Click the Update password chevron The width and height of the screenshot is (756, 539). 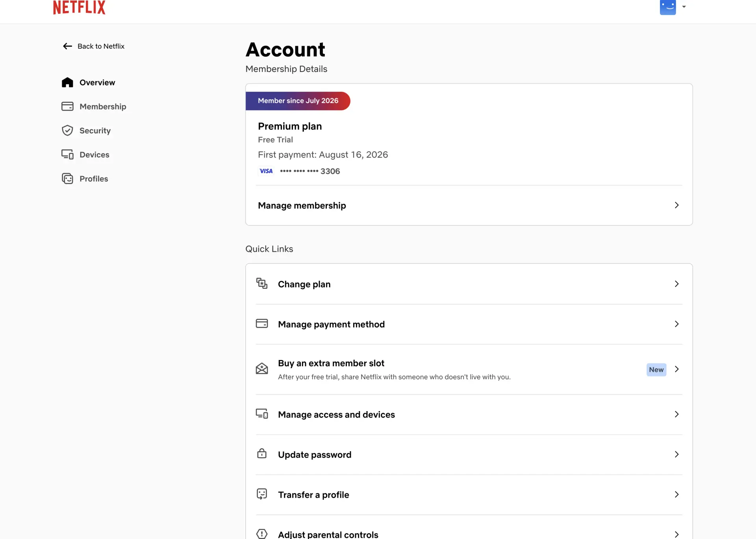[676, 454]
